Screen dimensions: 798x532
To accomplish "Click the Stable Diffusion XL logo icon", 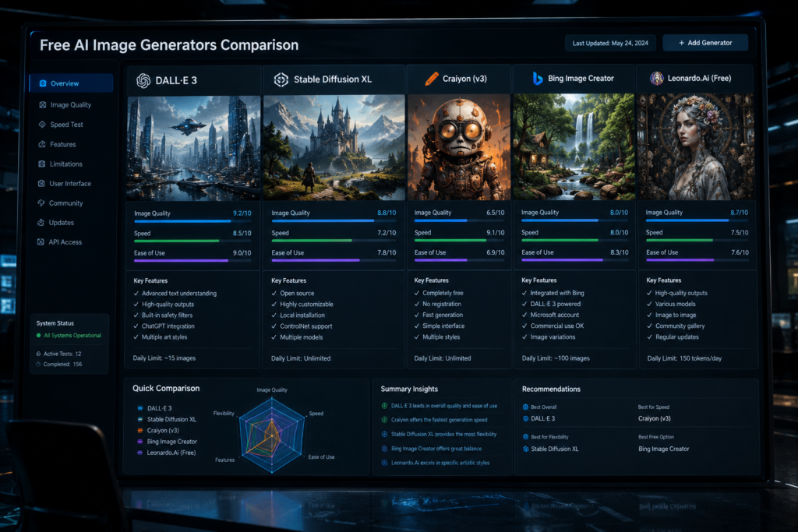I will coord(281,79).
